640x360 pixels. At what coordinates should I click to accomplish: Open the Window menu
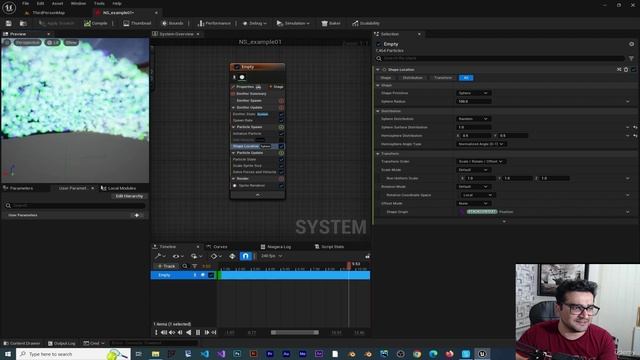pos(78,3)
